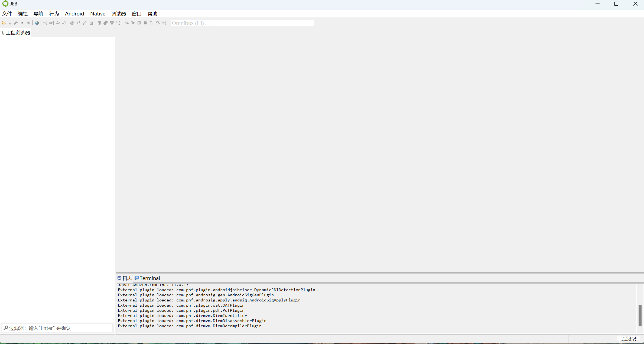Select the 日志 log tab
The image size is (644, 344).
(x=125, y=278)
